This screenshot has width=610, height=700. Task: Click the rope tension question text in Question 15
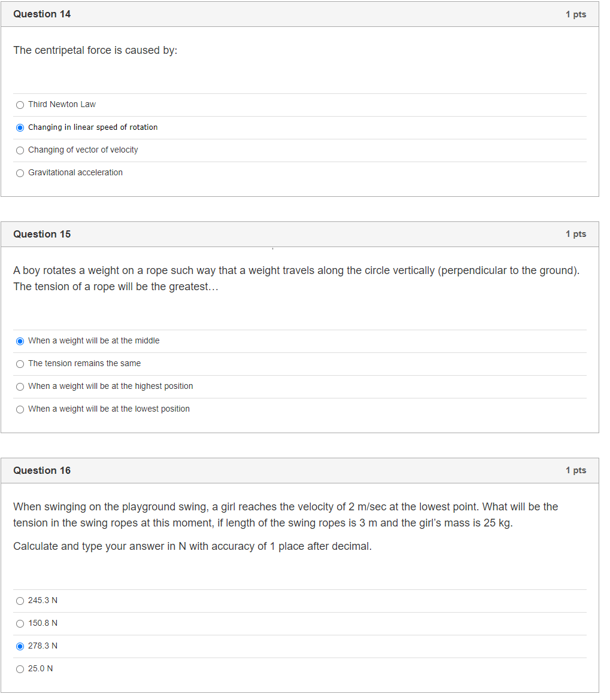[296, 279]
